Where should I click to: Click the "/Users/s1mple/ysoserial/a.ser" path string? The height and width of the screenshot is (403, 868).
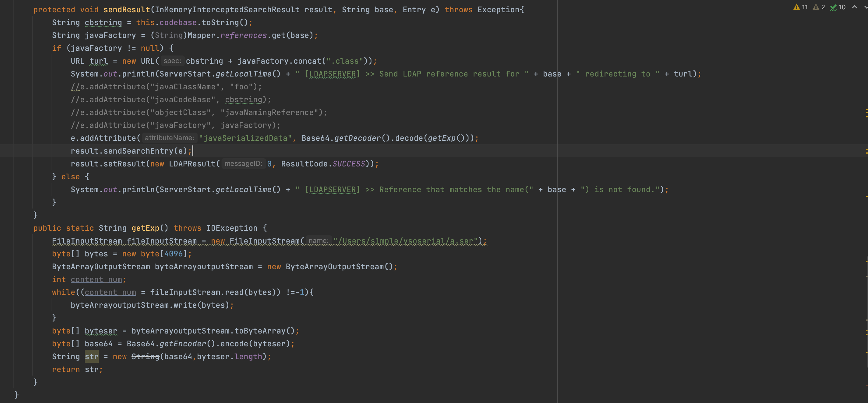click(405, 241)
